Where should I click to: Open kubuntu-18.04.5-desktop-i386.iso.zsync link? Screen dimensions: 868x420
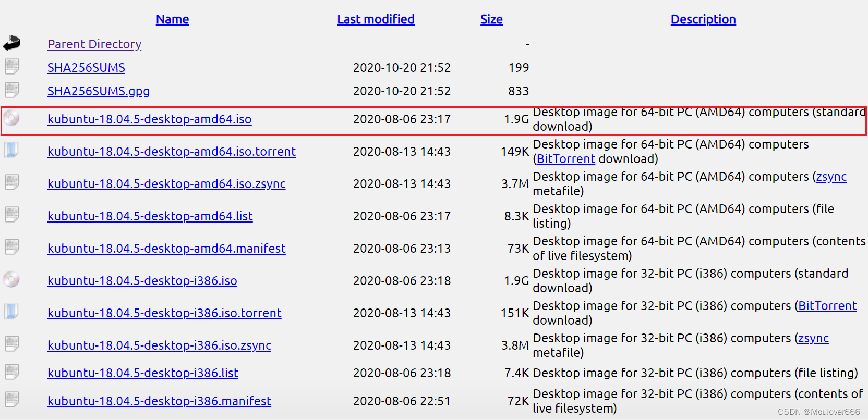click(159, 345)
